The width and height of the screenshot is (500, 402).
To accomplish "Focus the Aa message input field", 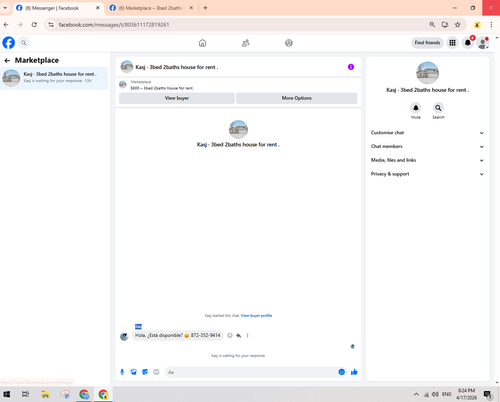I will (252, 372).
